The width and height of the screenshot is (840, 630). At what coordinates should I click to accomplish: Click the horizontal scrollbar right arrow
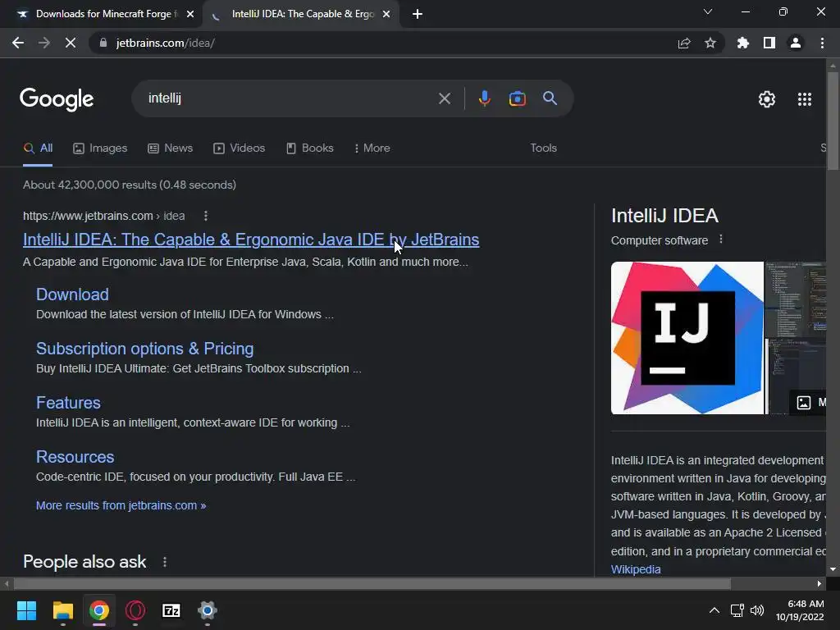click(x=819, y=583)
